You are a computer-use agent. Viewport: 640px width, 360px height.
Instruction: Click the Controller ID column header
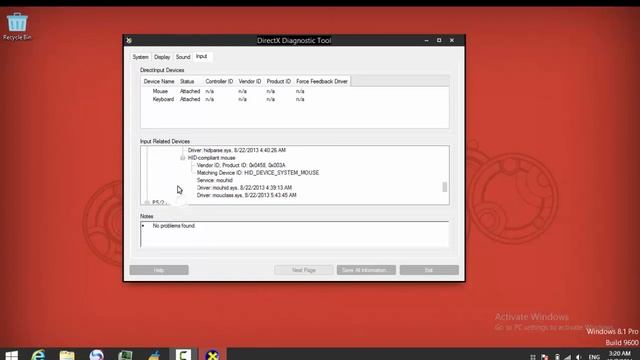click(219, 82)
